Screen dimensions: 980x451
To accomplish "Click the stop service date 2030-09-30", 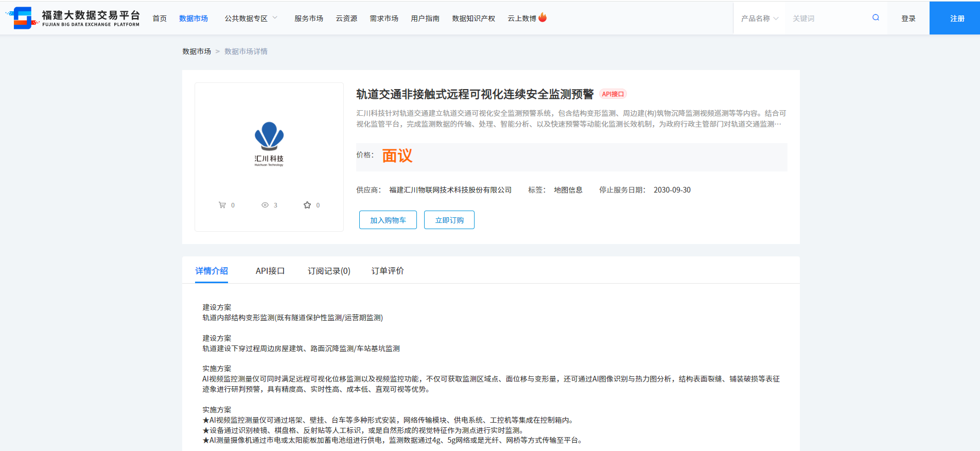I will coord(672,190).
